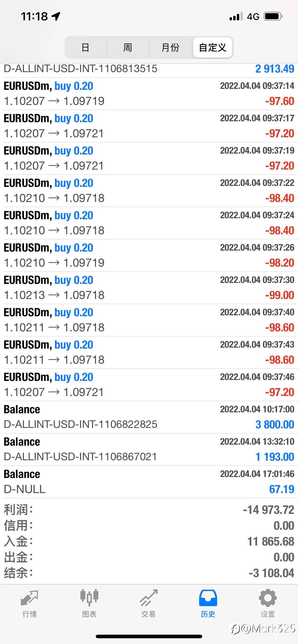
Task: Open the D-NULL balance entry 67.19
Action: (149, 482)
